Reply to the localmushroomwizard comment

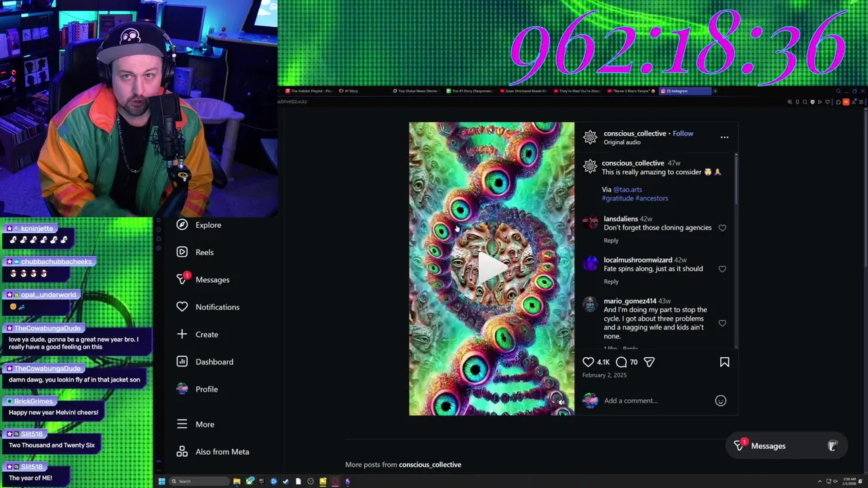click(x=611, y=281)
